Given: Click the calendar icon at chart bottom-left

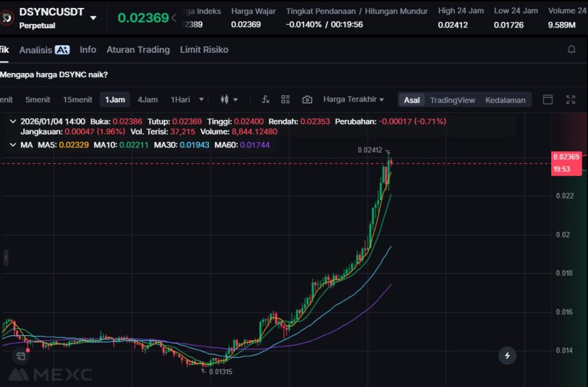Looking at the screenshot, I should point(21,356).
